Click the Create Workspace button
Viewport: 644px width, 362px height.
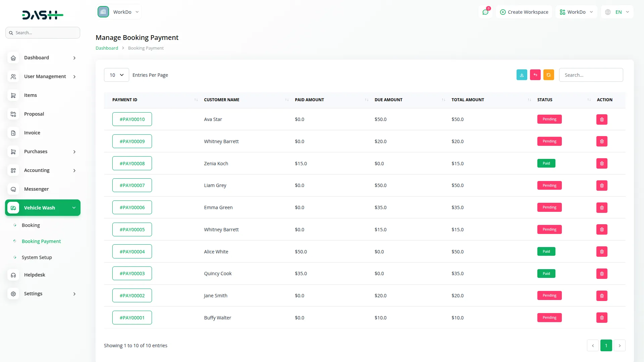coord(524,12)
